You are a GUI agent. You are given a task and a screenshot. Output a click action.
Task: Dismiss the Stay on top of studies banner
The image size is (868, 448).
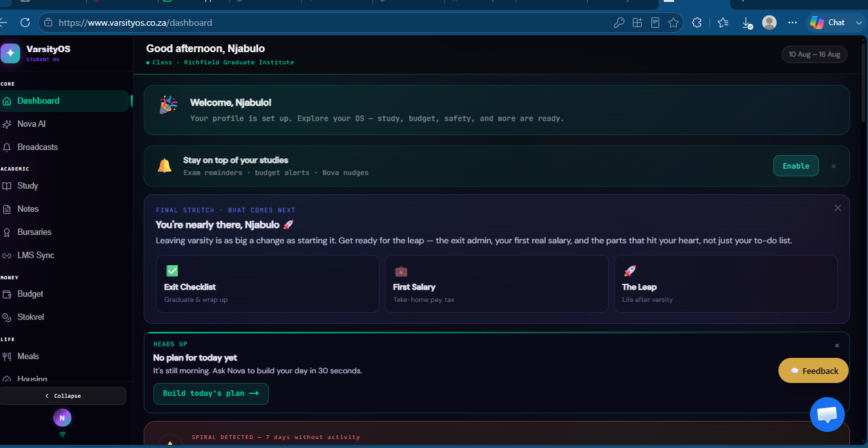[833, 166]
